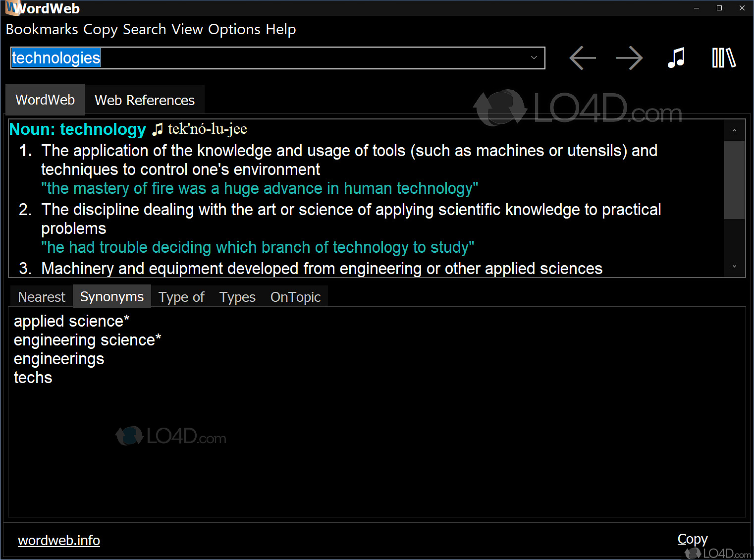Switch to the Types view
Viewport: 754px width, 560px height.
pyautogui.click(x=237, y=296)
